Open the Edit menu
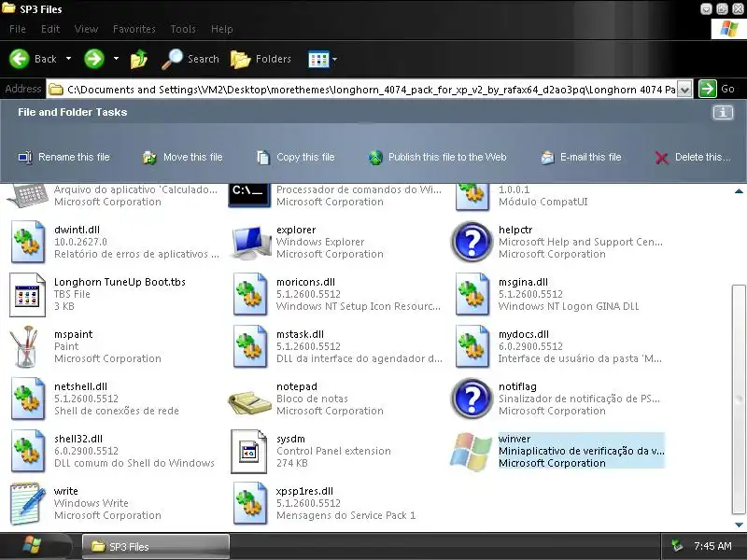The width and height of the screenshot is (747, 560). point(50,29)
